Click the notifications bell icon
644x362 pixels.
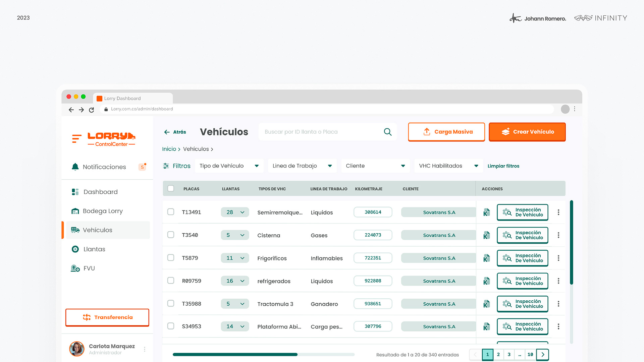pos(75,167)
